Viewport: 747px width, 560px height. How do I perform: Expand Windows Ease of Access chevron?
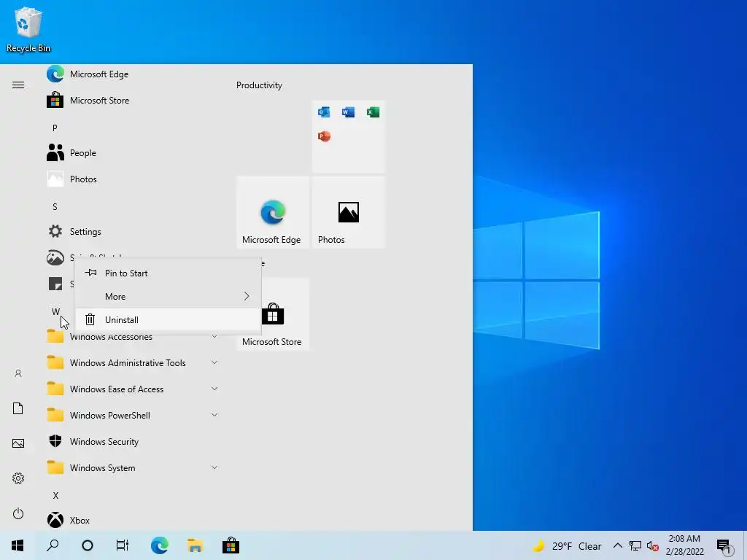pos(214,389)
